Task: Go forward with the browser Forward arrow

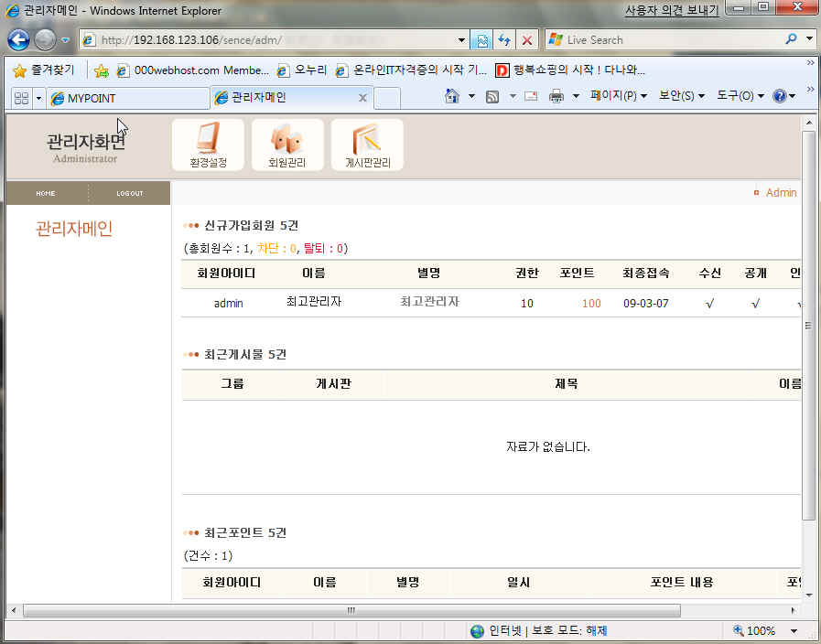Action: [45, 39]
